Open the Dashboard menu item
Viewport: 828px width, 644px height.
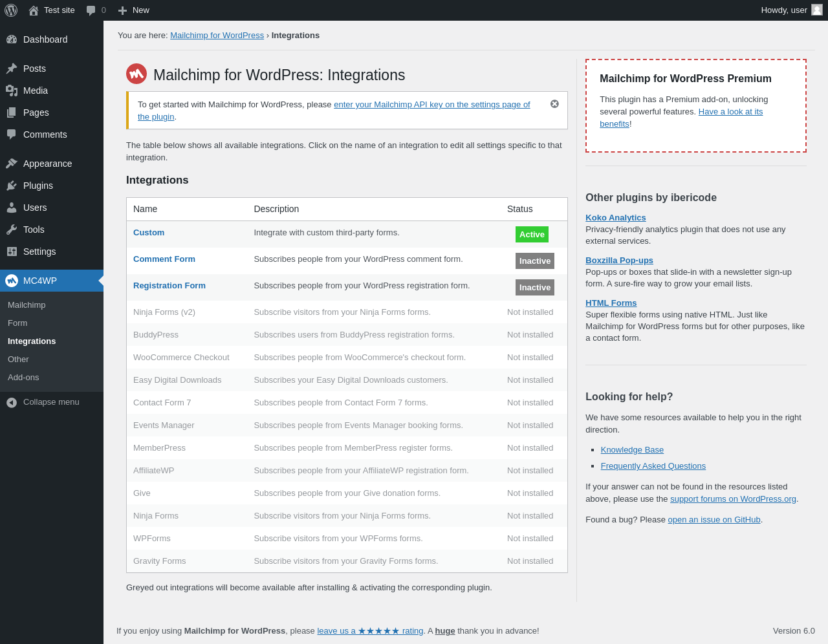click(x=52, y=39)
